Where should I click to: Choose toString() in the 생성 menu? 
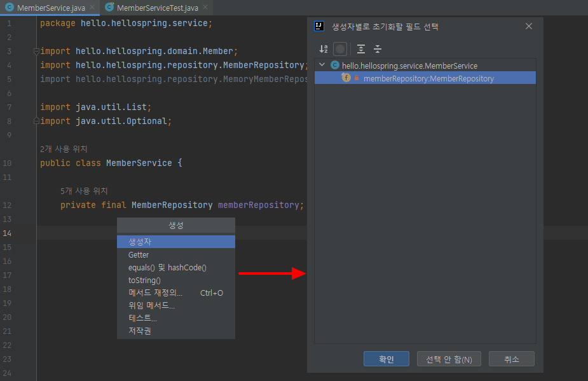(176, 281)
